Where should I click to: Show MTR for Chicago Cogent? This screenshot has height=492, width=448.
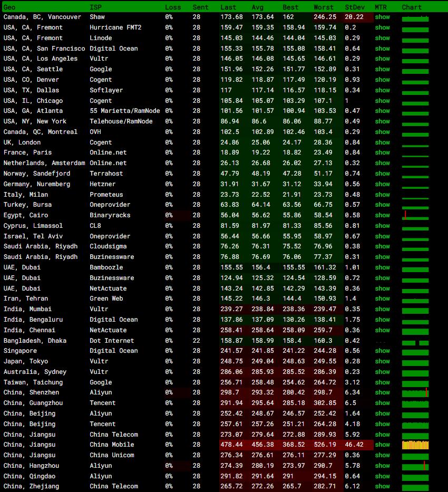[382, 101]
